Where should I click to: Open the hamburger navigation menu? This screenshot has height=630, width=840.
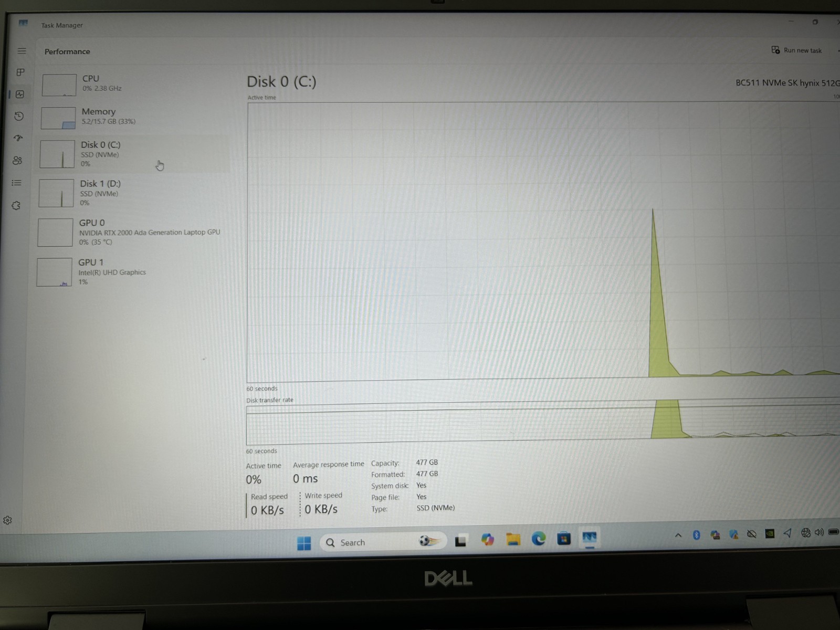pyautogui.click(x=22, y=51)
